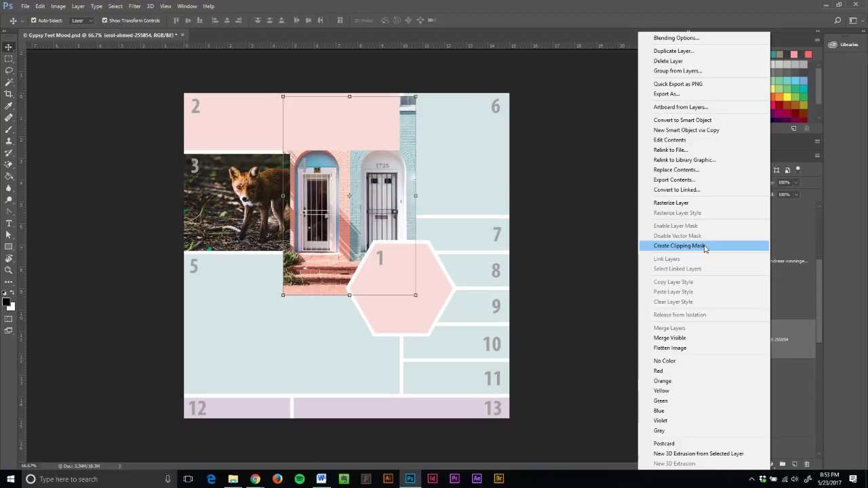Viewport: 868px width, 488px height.
Task: Open the Libraries panel
Action: pos(844,45)
